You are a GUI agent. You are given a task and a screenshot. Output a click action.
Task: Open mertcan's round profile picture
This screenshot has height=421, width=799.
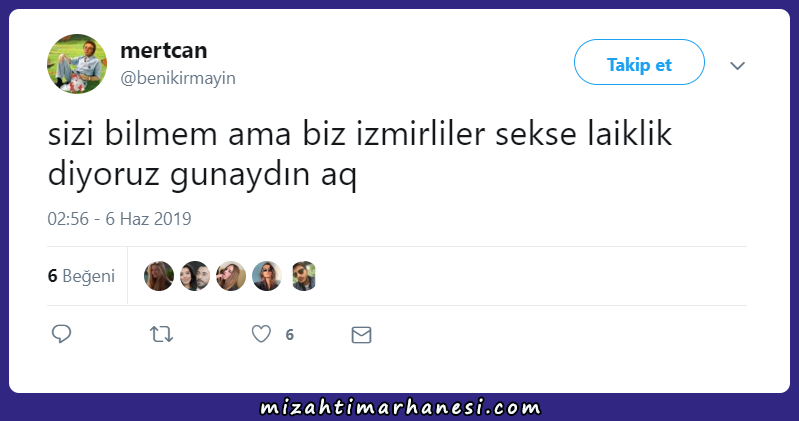pyautogui.click(x=77, y=64)
